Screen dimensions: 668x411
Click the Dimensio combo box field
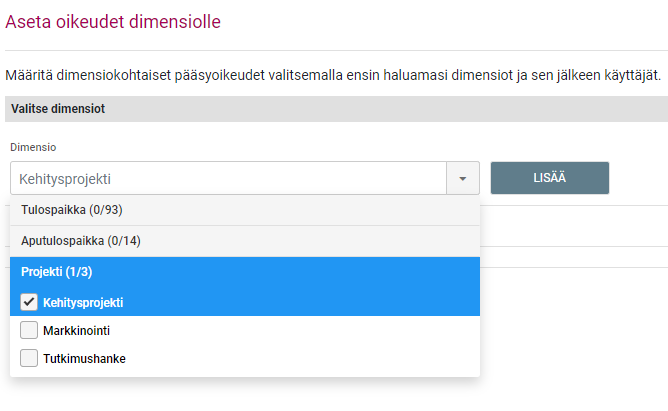pos(228,178)
